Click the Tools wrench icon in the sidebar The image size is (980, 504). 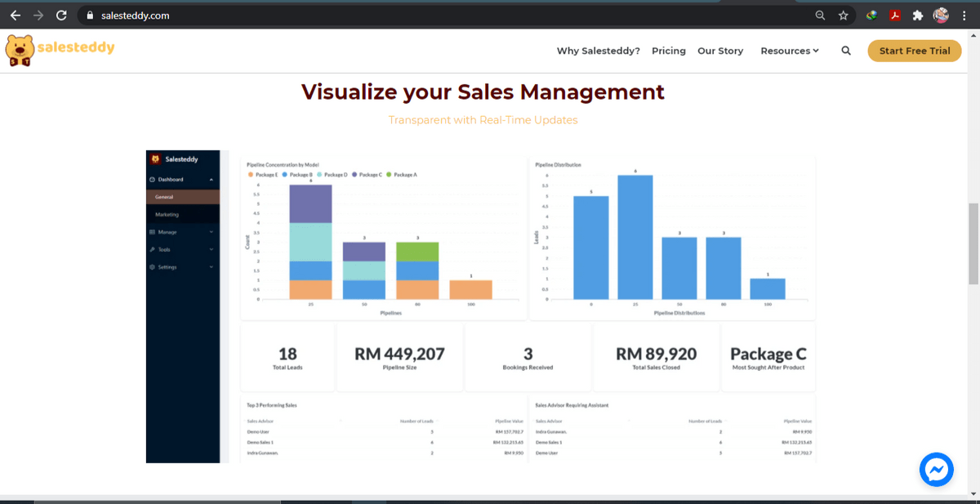(152, 249)
